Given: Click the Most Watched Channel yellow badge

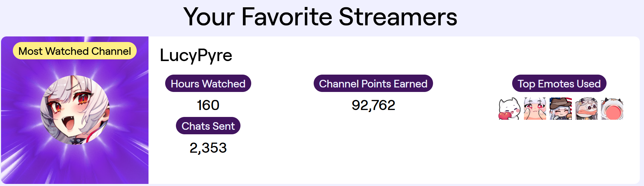Looking at the screenshot, I should pos(75,51).
